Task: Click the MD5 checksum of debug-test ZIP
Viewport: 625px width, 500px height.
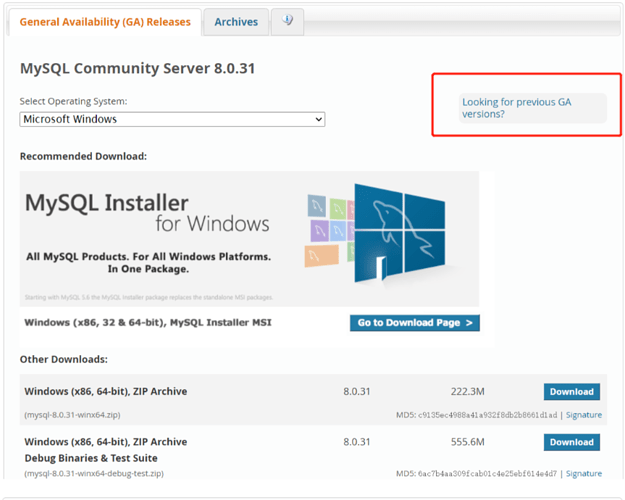Action: (476, 473)
